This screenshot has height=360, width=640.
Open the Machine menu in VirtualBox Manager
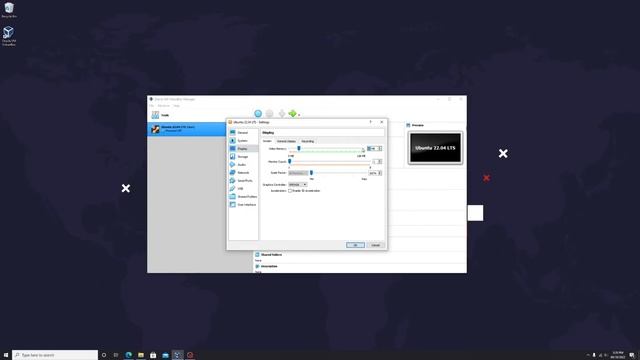point(164,106)
